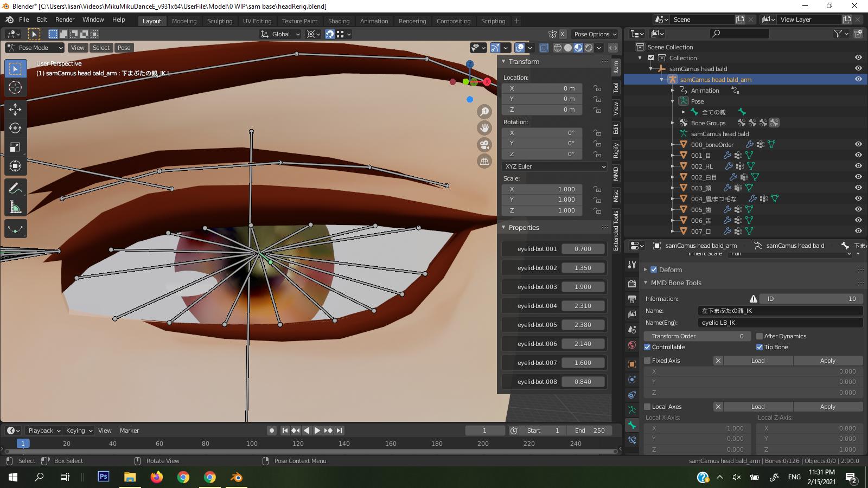Adjust the Scale X value field
Viewport: 868px width, 488px height.
pos(541,189)
